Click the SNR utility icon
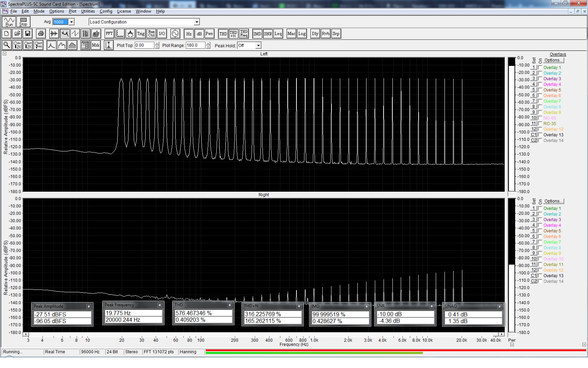Viewport: 588px width, 368px height. pos(268,34)
